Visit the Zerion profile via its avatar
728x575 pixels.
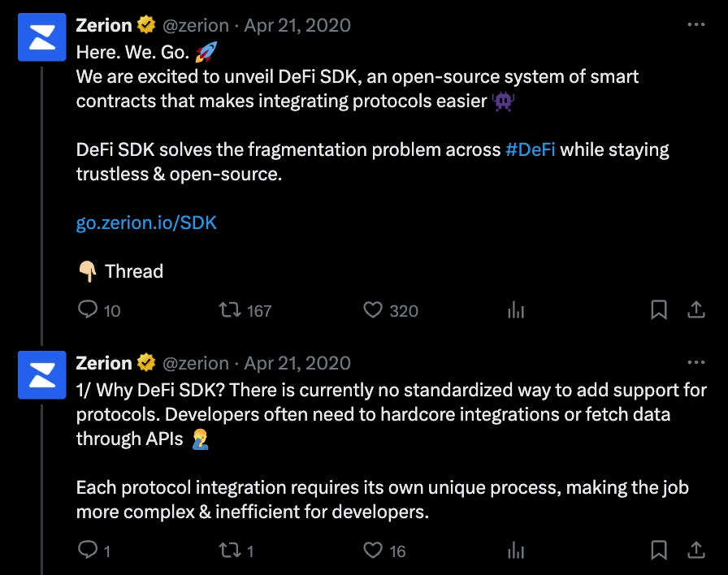click(x=41, y=37)
